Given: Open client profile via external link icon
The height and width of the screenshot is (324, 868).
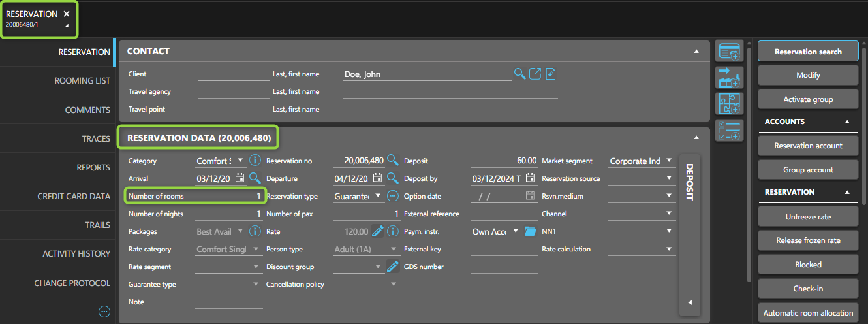Looking at the screenshot, I should click(535, 74).
